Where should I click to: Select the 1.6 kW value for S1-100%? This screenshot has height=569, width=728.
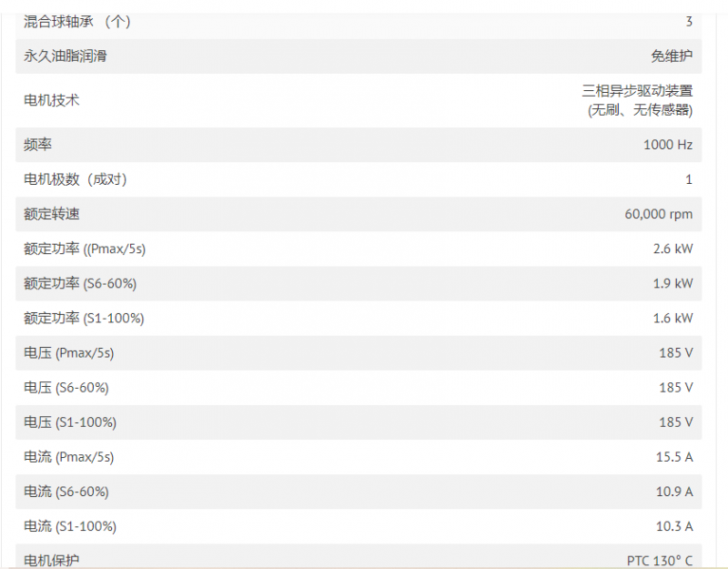(x=672, y=318)
